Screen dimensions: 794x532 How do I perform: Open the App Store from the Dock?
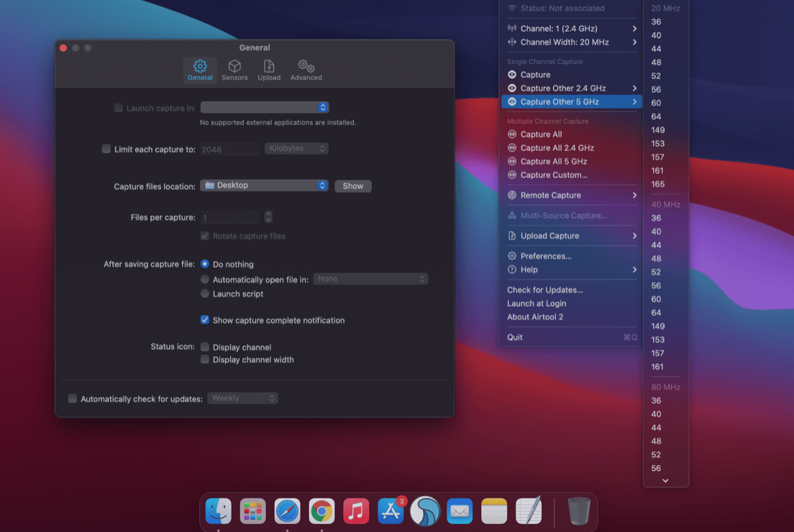pos(391,511)
